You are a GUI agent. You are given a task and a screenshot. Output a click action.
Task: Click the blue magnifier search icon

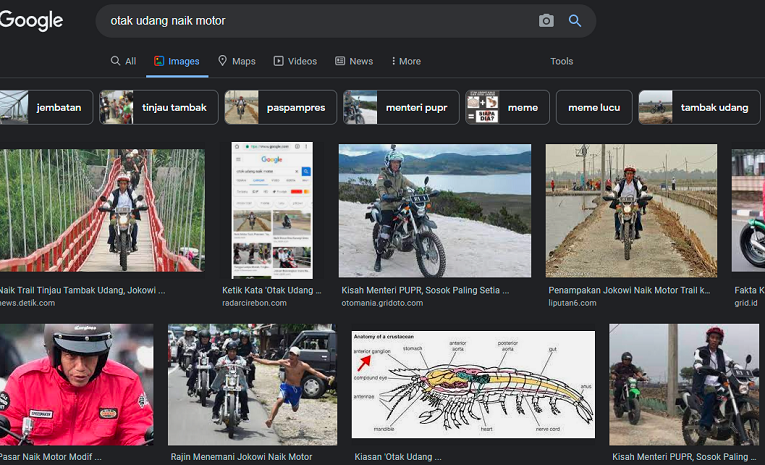point(575,21)
